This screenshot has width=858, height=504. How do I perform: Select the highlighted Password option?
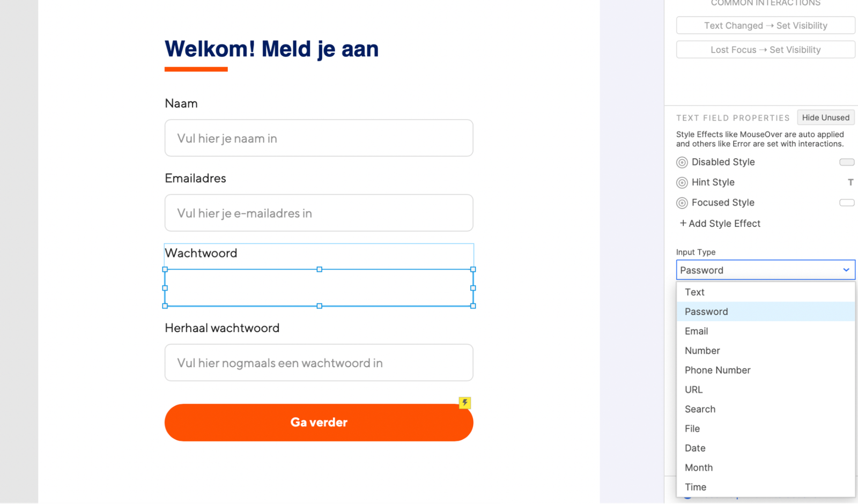click(x=706, y=311)
